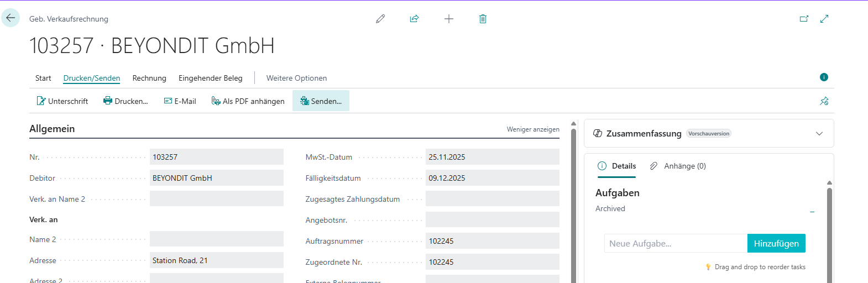
Task: Pin the action bar icon
Action: point(824,101)
